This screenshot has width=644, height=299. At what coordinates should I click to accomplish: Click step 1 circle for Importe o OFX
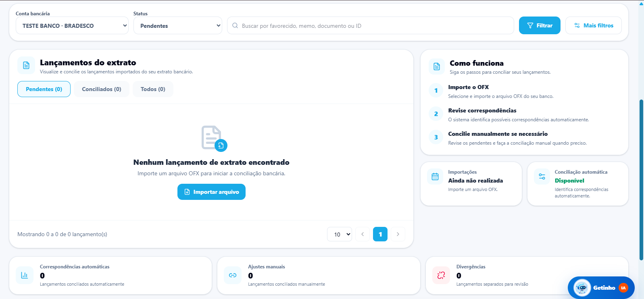coord(436,91)
